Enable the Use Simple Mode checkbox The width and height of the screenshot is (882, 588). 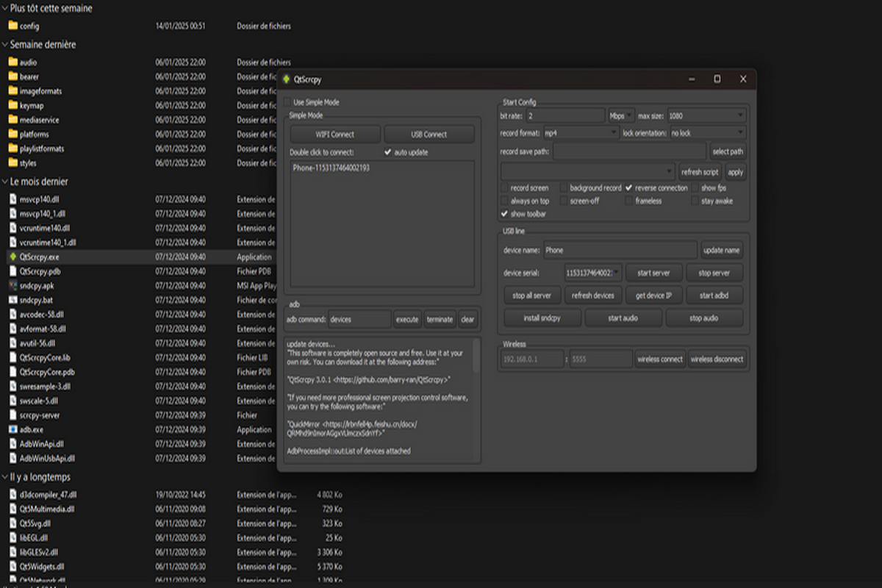[x=287, y=102]
